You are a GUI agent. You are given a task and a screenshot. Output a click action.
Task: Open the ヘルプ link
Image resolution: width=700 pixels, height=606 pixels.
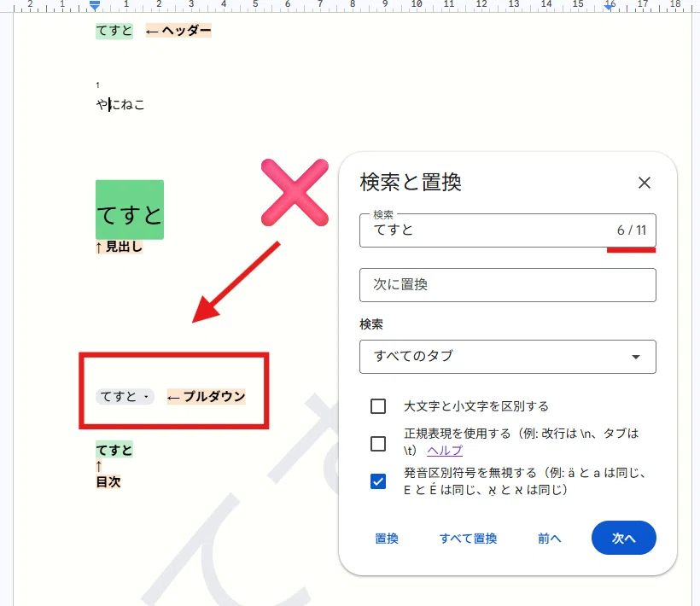[x=445, y=451]
